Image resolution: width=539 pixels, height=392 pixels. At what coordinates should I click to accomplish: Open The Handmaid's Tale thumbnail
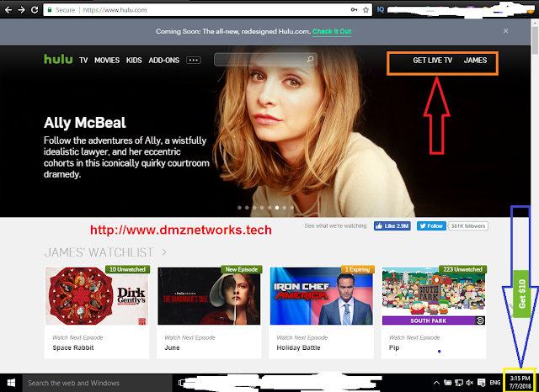[209, 296]
